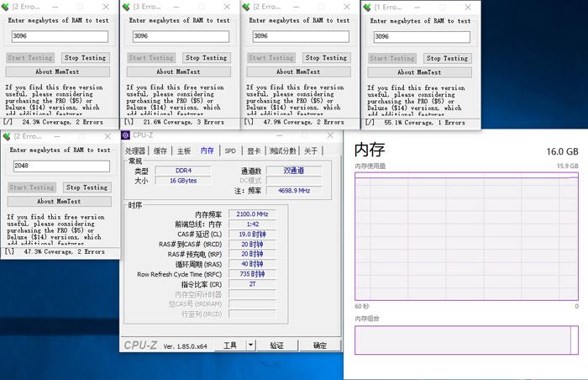The width and height of the screenshot is (588, 380).
Task: Click the MemTest icon in the 21.6% Coverage window
Action: (x=126, y=7)
